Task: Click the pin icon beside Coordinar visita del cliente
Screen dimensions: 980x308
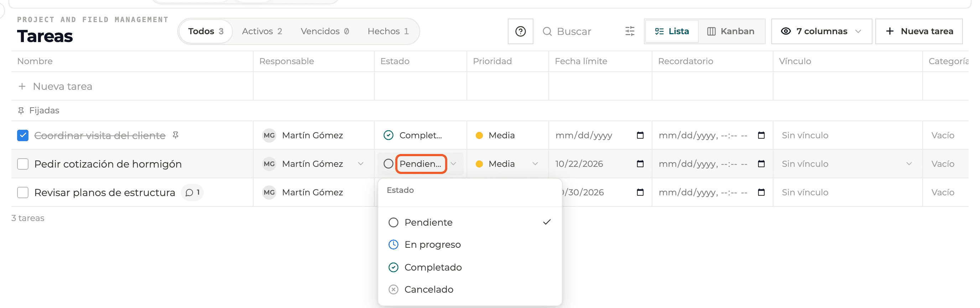Action: pyautogui.click(x=175, y=135)
